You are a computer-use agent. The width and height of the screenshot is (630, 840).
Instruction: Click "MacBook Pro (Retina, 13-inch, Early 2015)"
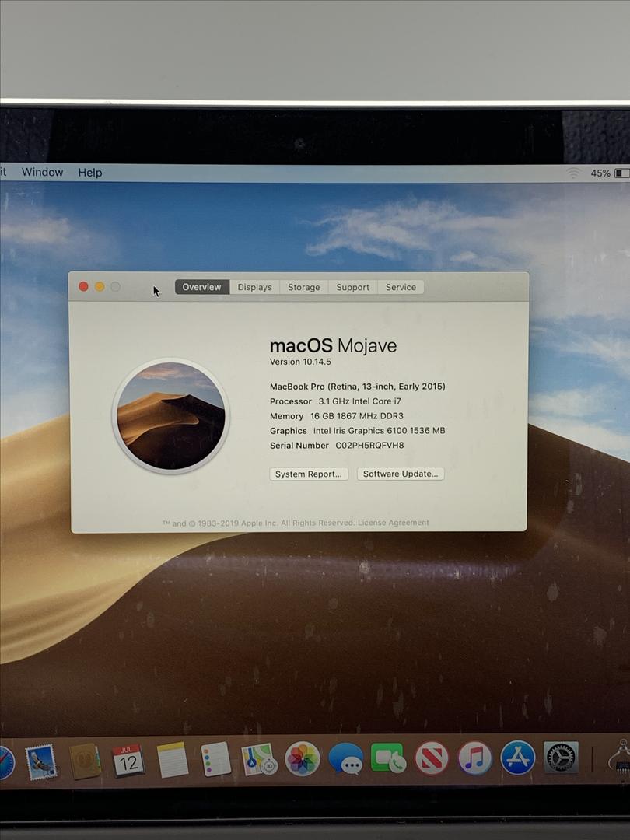pyautogui.click(x=357, y=387)
